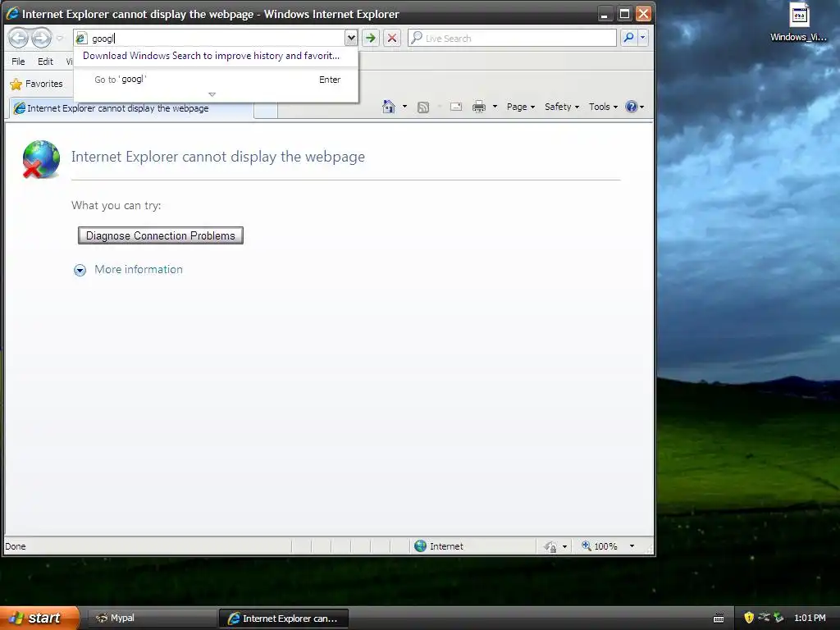Open the Help dropdown arrow
The width and height of the screenshot is (840, 630).
(641, 107)
